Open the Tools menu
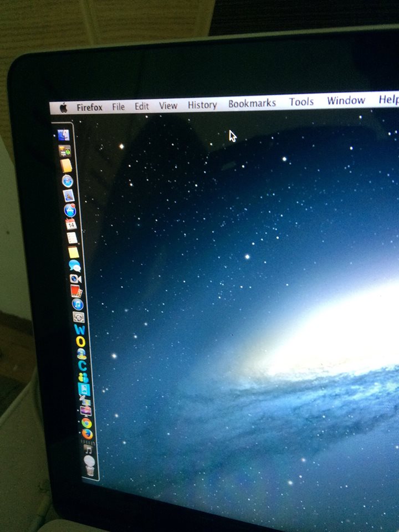The image size is (399, 532). [301, 102]
